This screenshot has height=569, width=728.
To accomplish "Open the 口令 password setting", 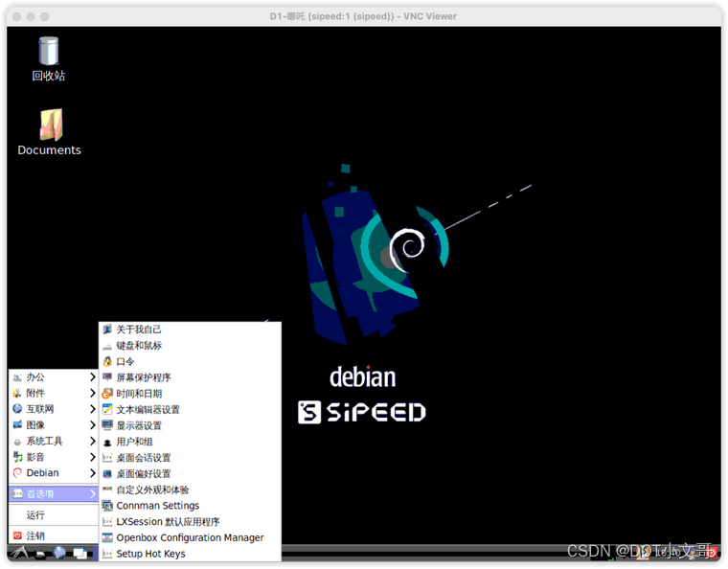I will pyautogui.click(x=190, y=361).
